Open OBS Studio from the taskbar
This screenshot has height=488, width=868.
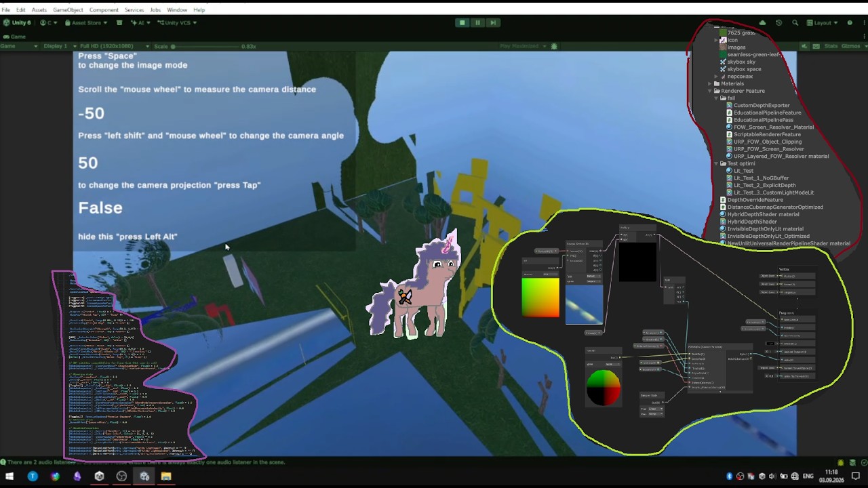pos(121,476)
